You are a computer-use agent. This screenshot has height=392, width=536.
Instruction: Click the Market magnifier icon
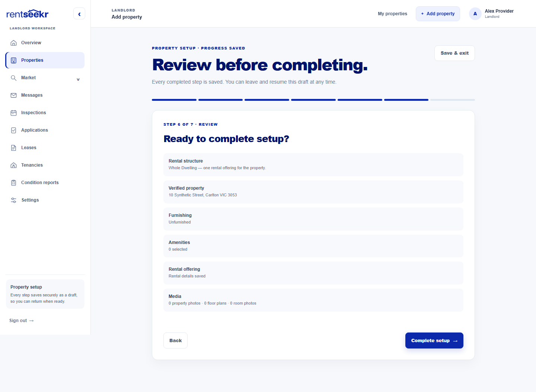(14, 78)
